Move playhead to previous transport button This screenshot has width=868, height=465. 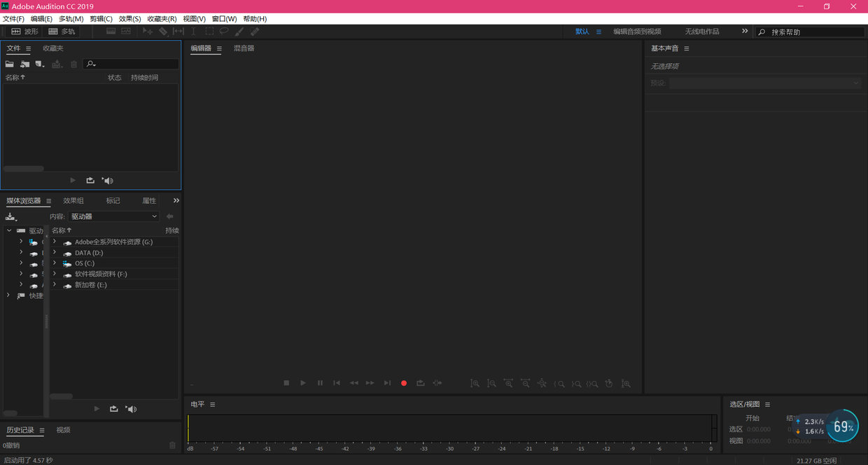point(337,383)
